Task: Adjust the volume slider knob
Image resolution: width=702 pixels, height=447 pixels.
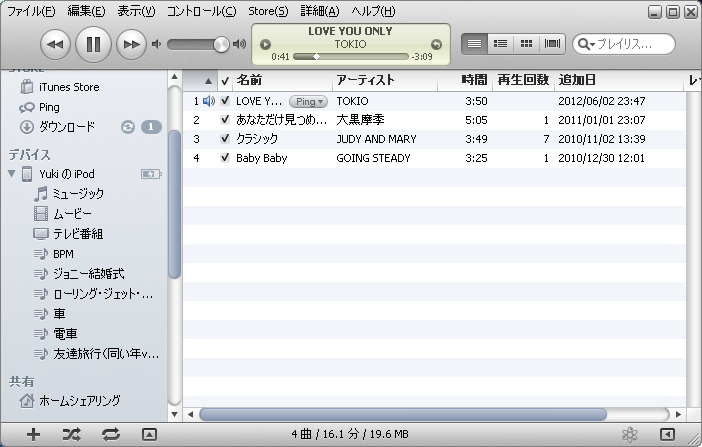Action: 221,44
